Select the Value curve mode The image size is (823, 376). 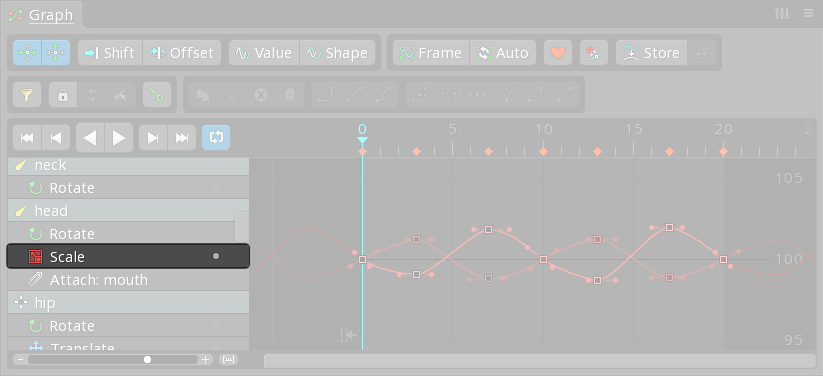tap(264, 53)
